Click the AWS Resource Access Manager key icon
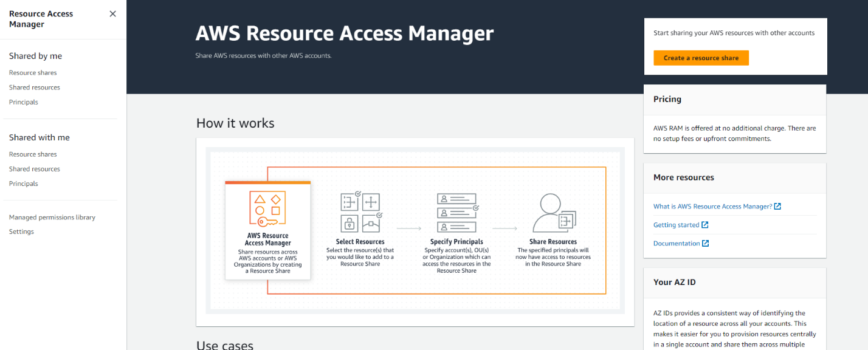The height and width of the screenshot is (350, 868). pyautogui.click(x=267, y=208)
